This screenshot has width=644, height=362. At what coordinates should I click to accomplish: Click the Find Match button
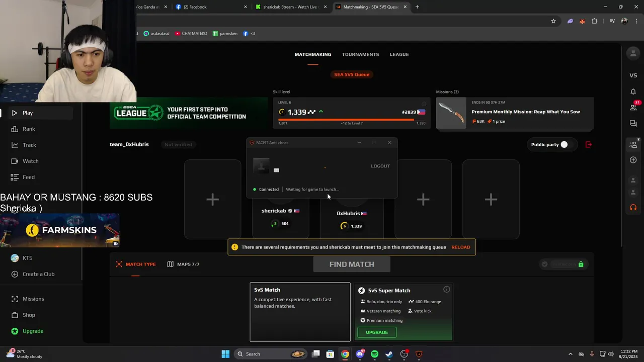point(352,264)
